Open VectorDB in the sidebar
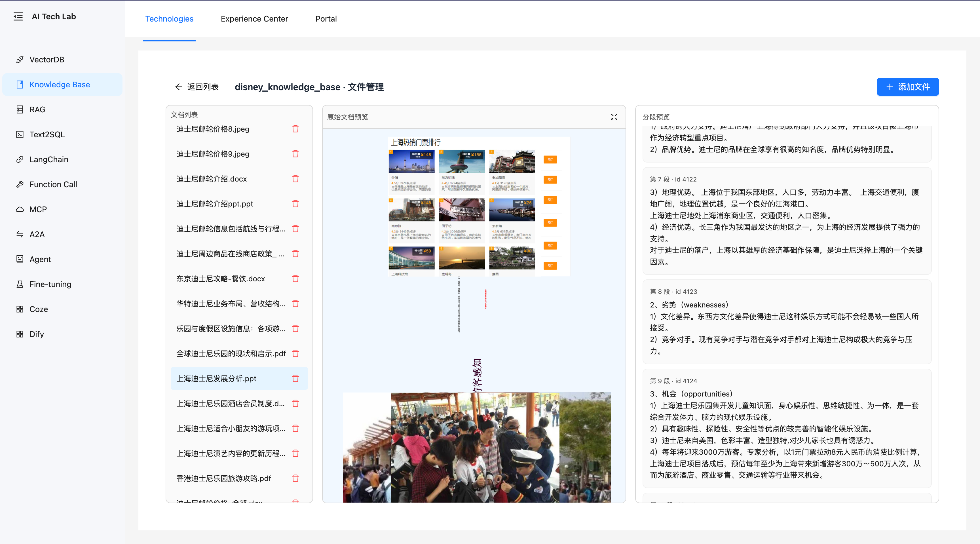980x544 pixels. [62, 60]
